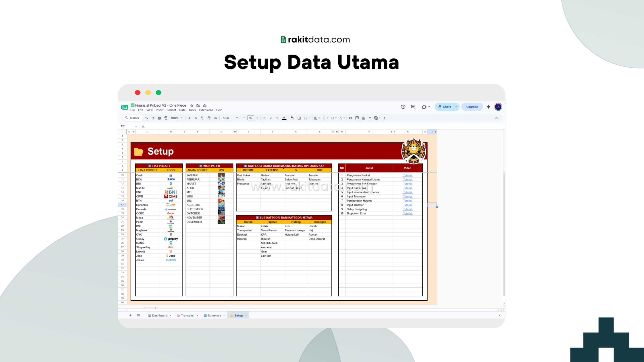
Task: Open the vertical align dropdown
Action: point(326,118)
